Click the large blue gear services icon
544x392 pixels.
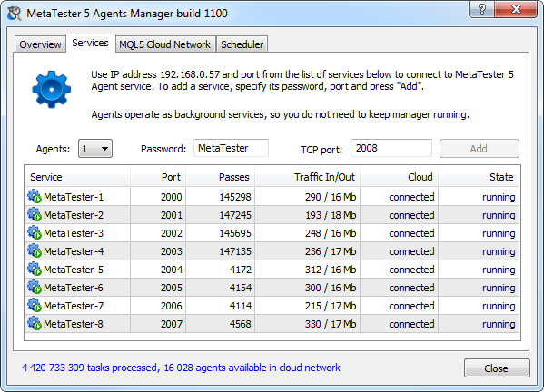click(52, 90)
